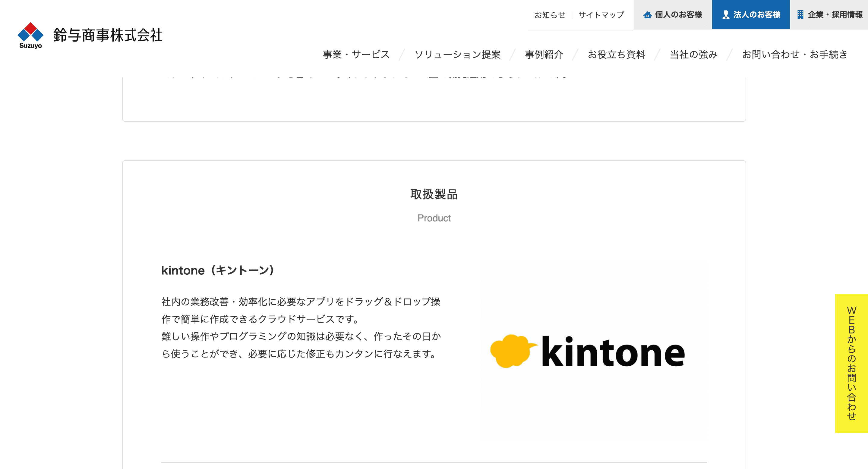This screenshot has height=469, width=868.
Task: Switch to the 個人のお客様 tab
Action: [673, 14]
